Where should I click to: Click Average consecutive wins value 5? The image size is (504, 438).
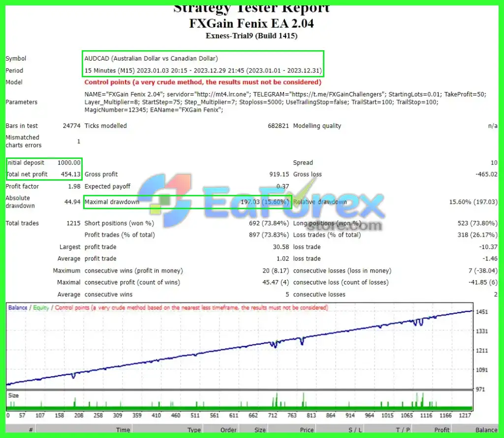click(x=287, y=294)
